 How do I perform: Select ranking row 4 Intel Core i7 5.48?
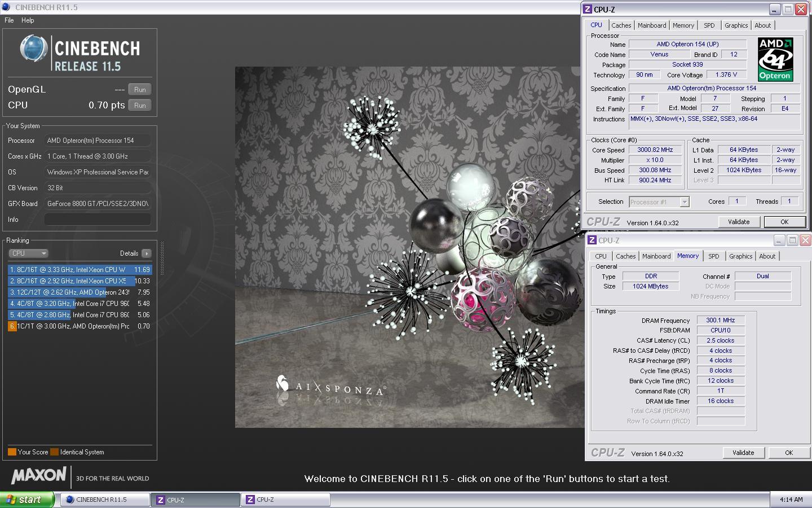click(80, 304)
